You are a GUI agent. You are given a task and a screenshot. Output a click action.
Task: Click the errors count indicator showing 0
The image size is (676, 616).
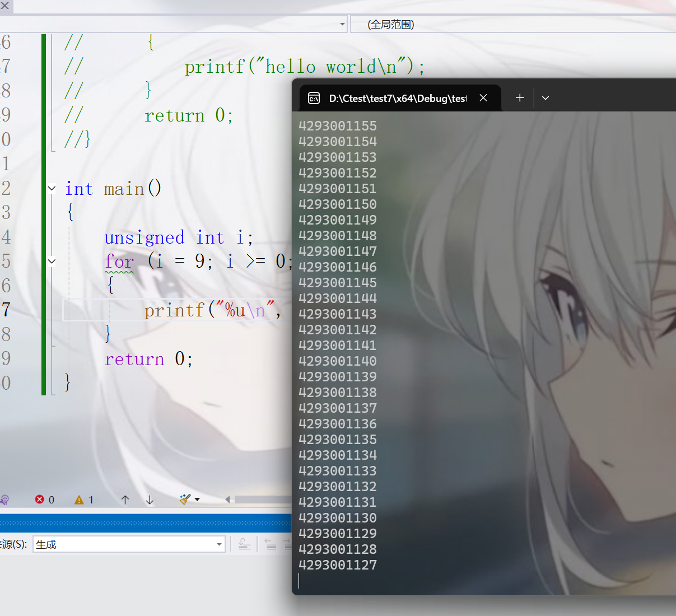coord(45,500)
